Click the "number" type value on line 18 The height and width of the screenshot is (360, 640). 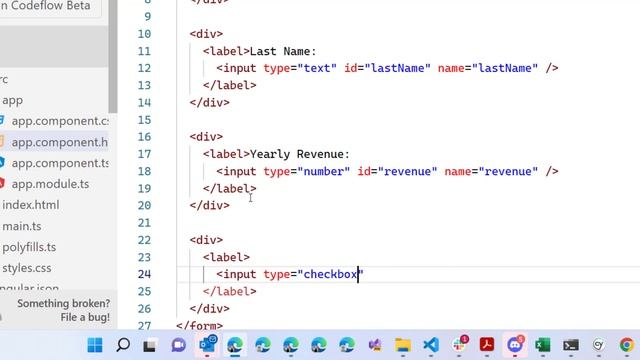[324, 171]
